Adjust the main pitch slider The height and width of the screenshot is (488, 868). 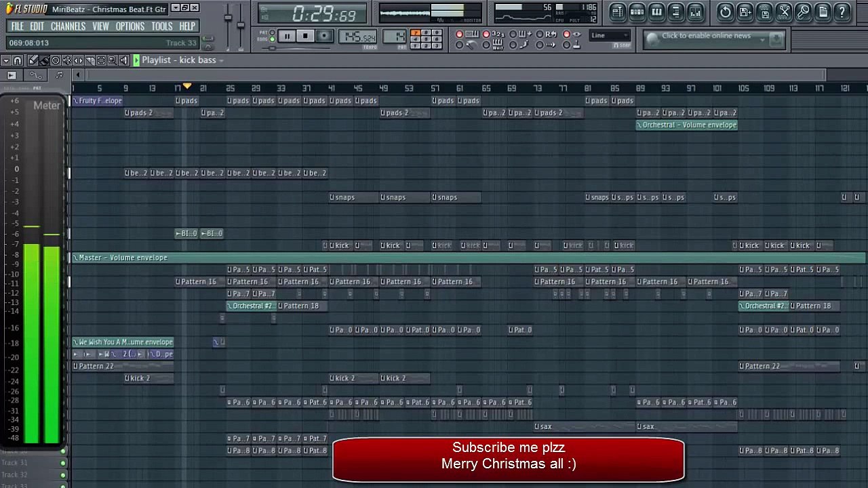click(x=241, y=25)
